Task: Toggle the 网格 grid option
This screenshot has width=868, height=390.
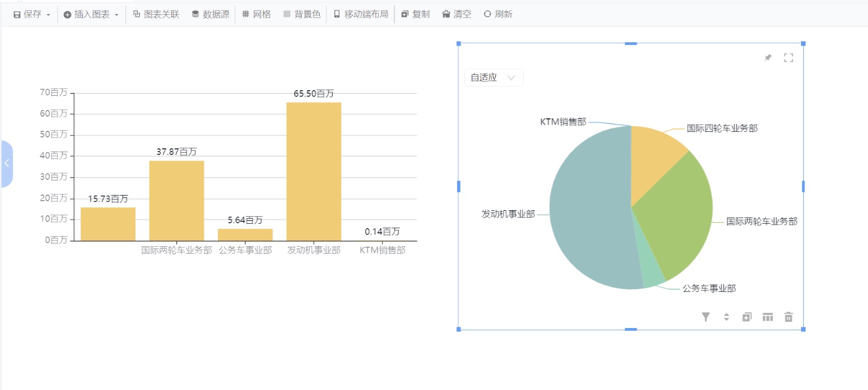Action: pyautogui.click(x=256, y=15)
